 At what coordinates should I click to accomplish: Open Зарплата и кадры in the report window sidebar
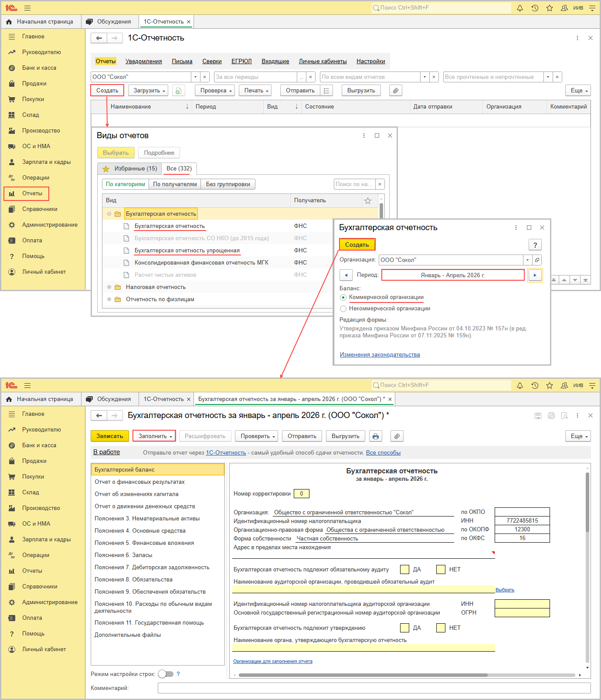point(47,540)
